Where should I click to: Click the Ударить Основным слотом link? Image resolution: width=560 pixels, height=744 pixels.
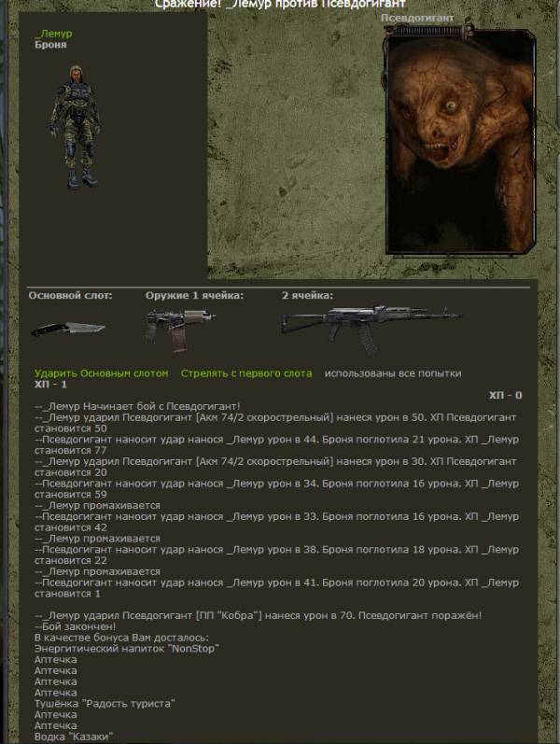pos(102,373)
